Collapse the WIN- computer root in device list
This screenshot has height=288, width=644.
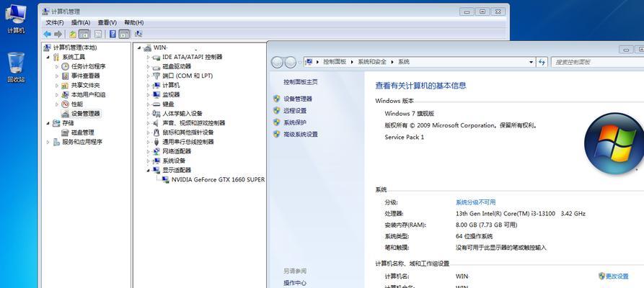[x=139, y=48]
